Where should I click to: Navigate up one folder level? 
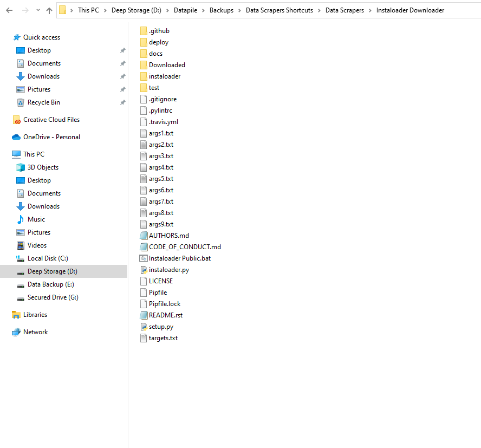pyautogui.click(x=50, y=9)
